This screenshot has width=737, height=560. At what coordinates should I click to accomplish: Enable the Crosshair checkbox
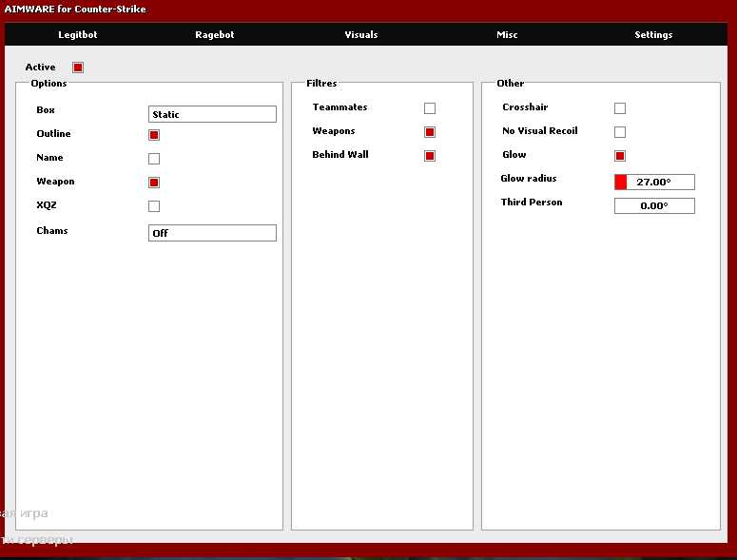pyautogui.click(x=620, y=108)
